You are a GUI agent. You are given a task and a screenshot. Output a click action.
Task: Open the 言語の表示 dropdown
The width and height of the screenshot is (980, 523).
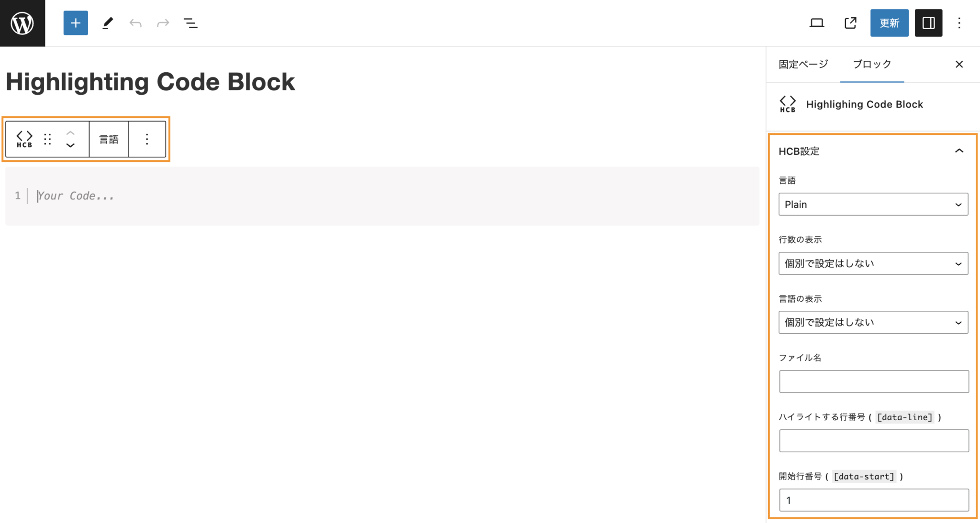click(872, 322)
